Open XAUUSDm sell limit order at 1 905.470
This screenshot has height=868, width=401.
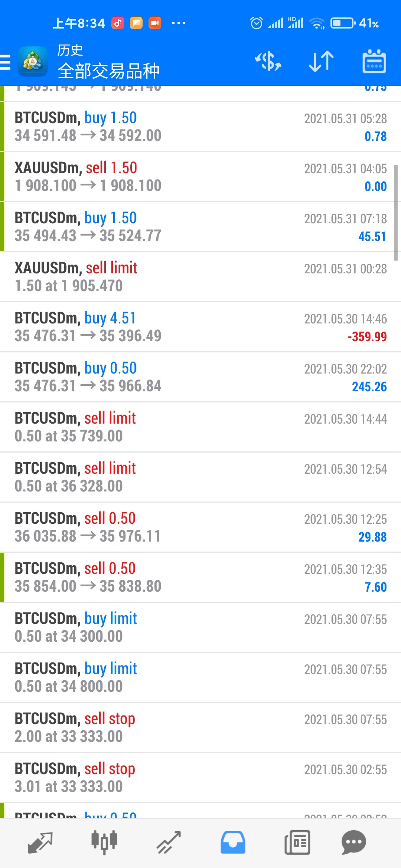200,277
